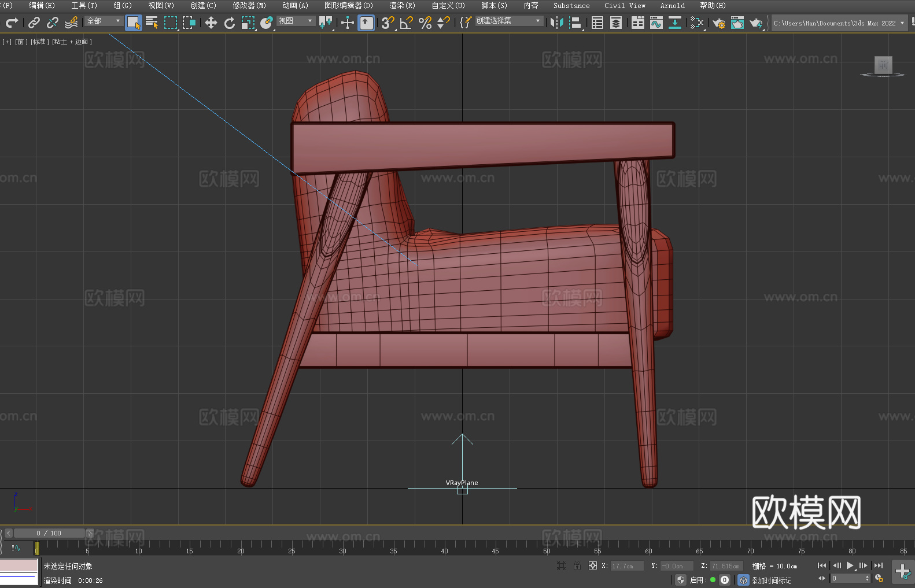
Task: Toggle Window/Crossing selection mode
Action: pos(189,23)
